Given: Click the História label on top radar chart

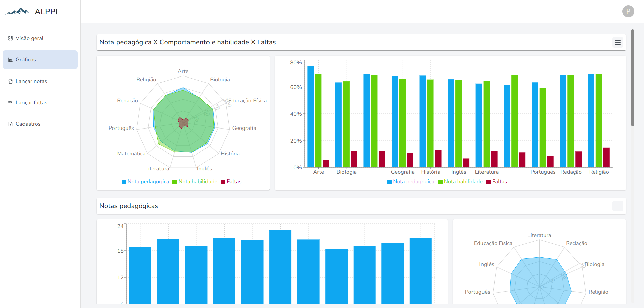Looking at the screenshot, I should coord(230,154).
